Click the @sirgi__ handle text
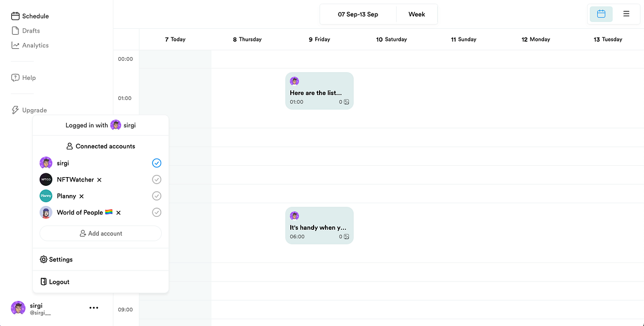 click(x=40, y=313)
